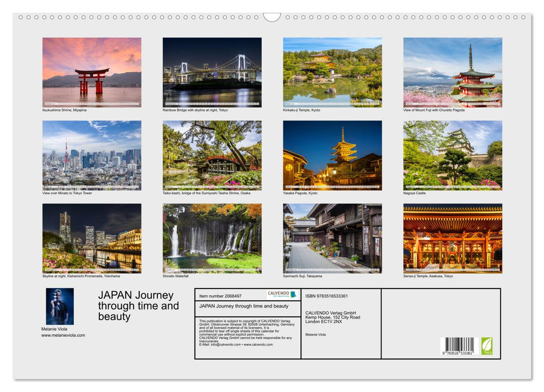
Task: Open the Shiraito Waterfall image
Action: point(213,240)
